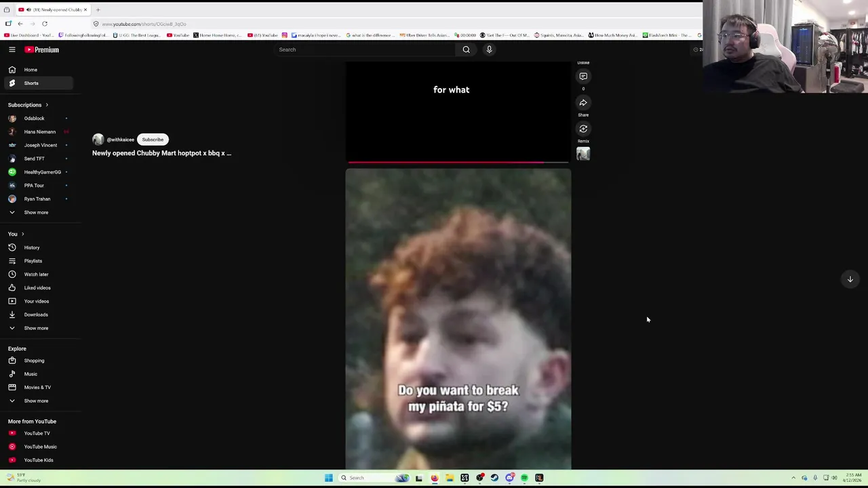The image size is (868, 488).
Task: Open the Windows Start menu
Action: tap(328, 478)
